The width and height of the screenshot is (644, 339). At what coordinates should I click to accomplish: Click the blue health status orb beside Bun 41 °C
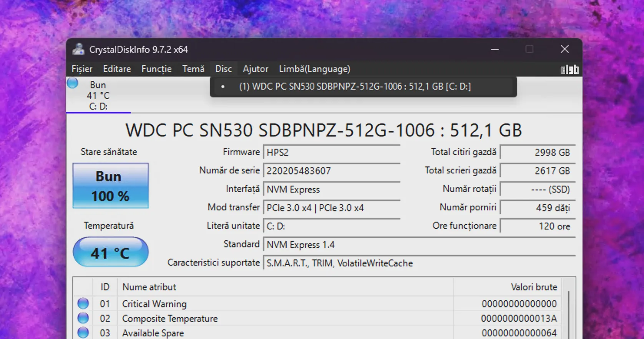pos(72,83)
